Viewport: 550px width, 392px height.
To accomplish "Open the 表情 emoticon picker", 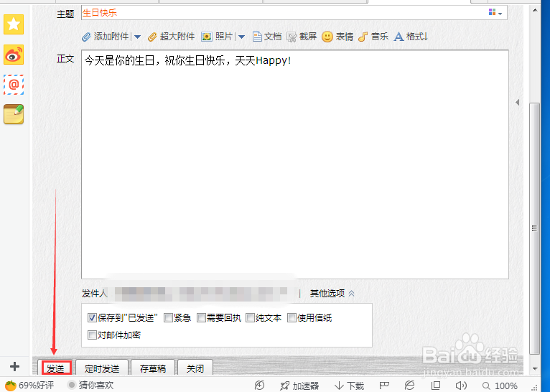I will tap(337, 37).
